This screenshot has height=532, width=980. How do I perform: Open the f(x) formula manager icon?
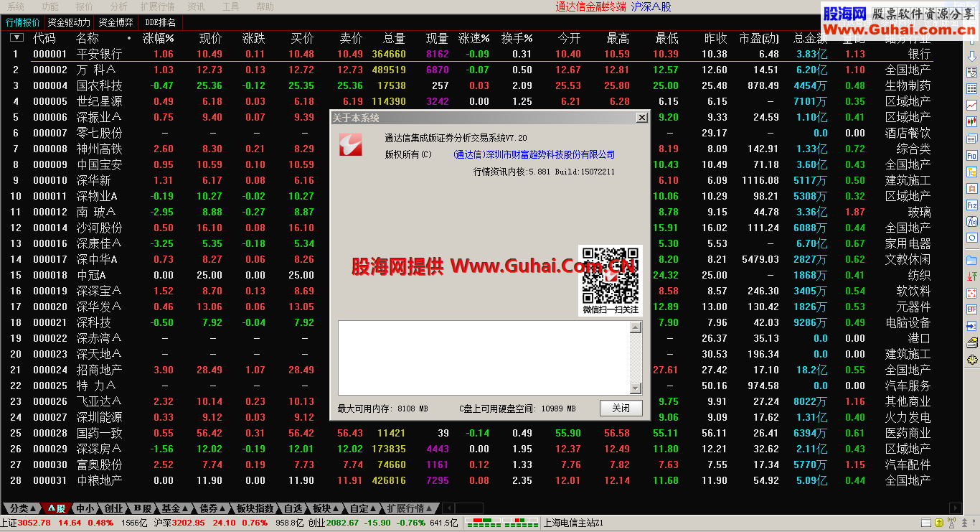click(972, 221)
